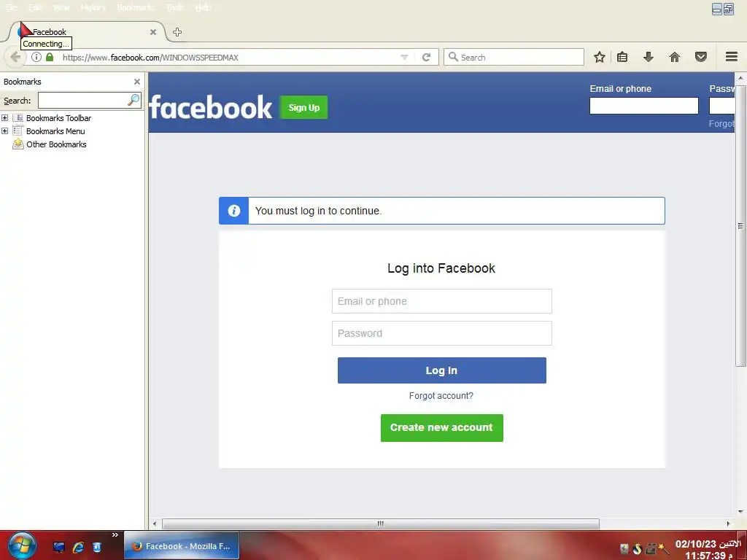
Task: Show desktop icon in quick launch
Action: click(59, 547)
